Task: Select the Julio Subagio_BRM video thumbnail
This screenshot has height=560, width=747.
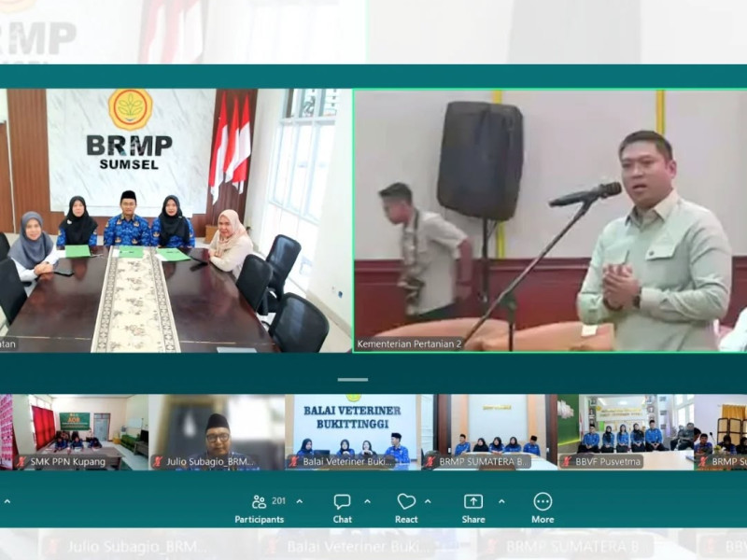Action: click(x=218, y=432)
